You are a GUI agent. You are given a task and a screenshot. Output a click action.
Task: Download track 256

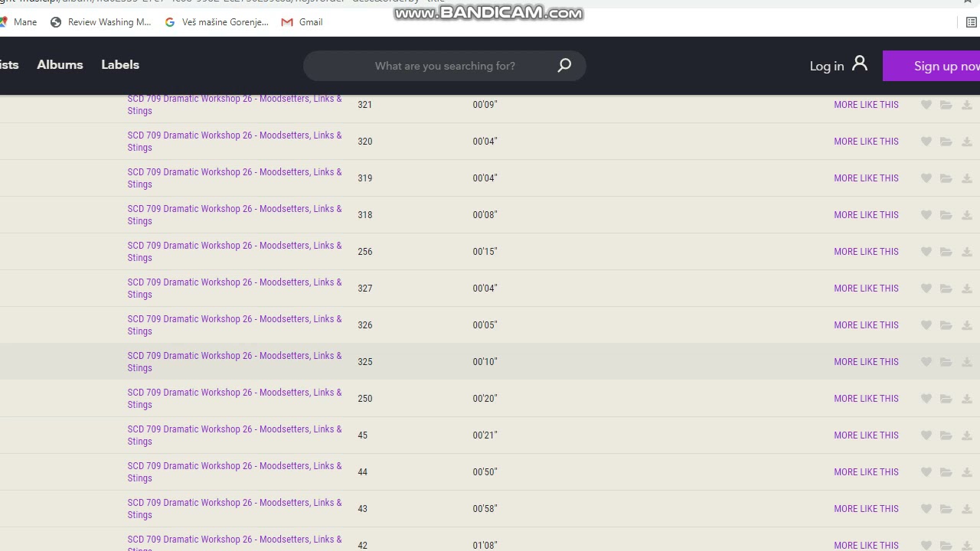967,252
